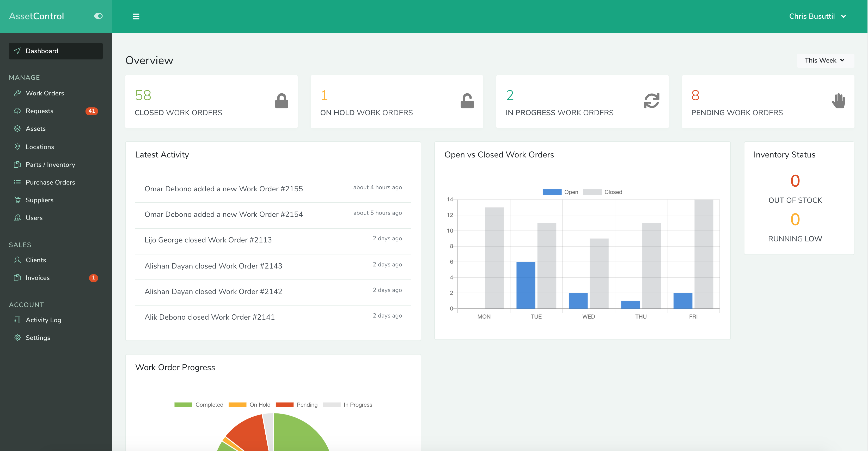Click the Purchase Orders list icon
The width and height of the screenshot is (868, 451).
coord(17,182)
